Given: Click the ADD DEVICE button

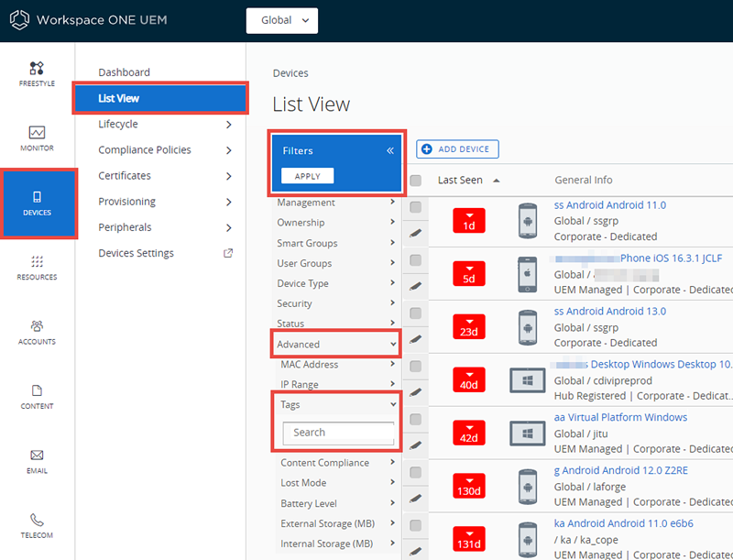Looking at the screenshot, I should 457,149.
